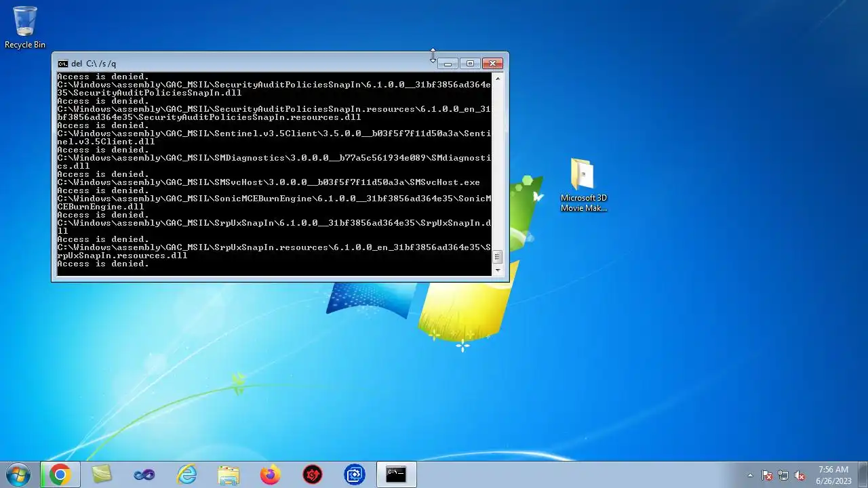
Task: Click the Windows Start orb
Action: click(x=18, y=474)
